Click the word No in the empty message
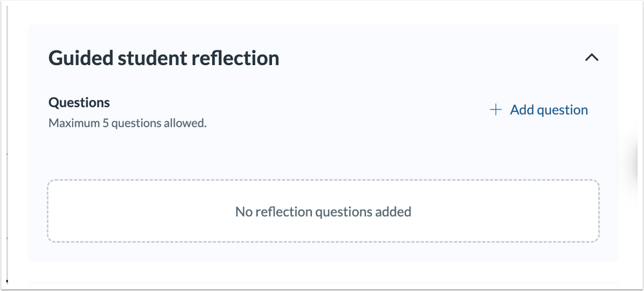This screenshot has height=291, width=644. click(x=243, y=211)
